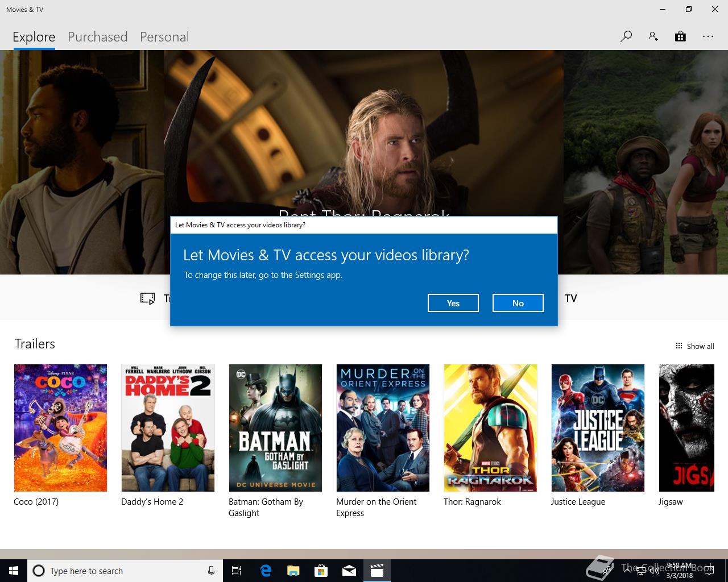This screenshot has height=582, width=728.
Task: Click the Daddy's Home 2 title text
Action: pos(152,502)
